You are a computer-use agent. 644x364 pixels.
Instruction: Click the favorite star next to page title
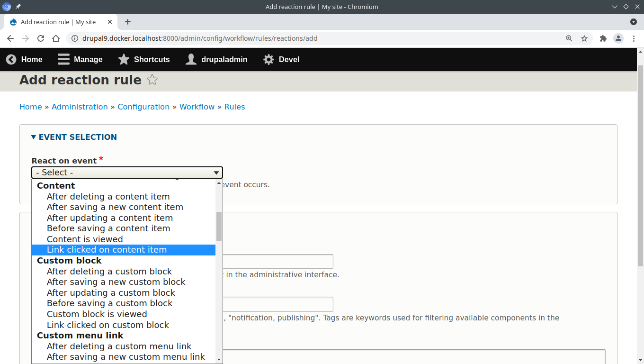coord(152,80)
